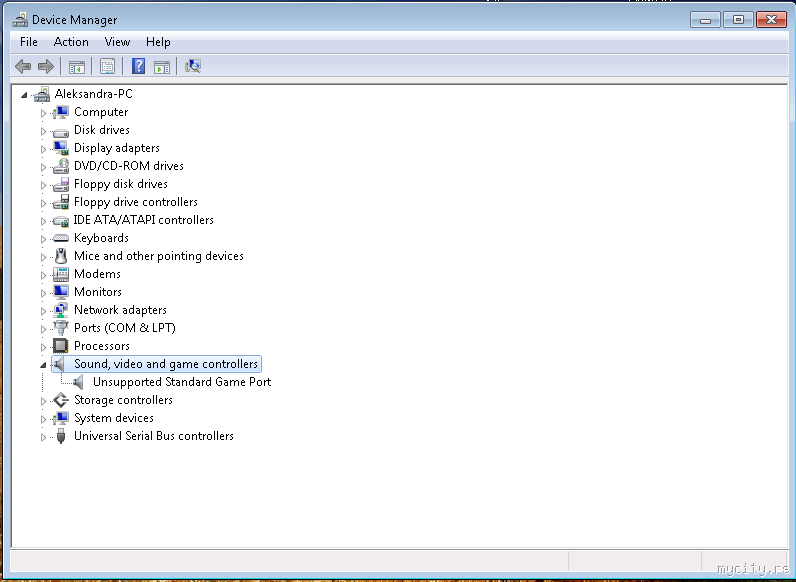
Task: Click the Disk drives icon
Action: point(61,131)
